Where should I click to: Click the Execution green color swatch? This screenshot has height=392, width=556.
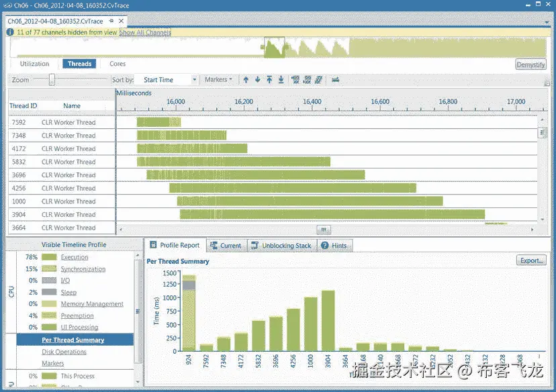49,257
